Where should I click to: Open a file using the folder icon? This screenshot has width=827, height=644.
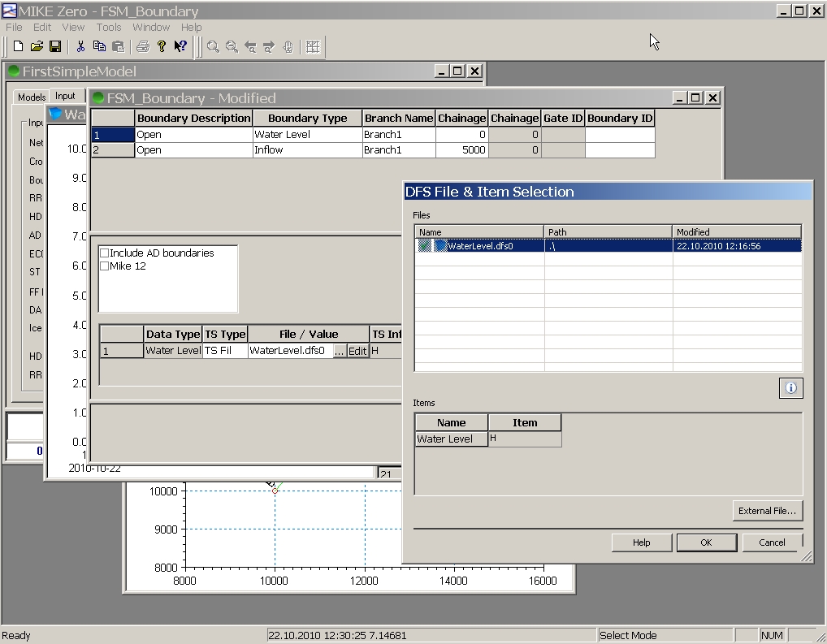coord(37,47)
